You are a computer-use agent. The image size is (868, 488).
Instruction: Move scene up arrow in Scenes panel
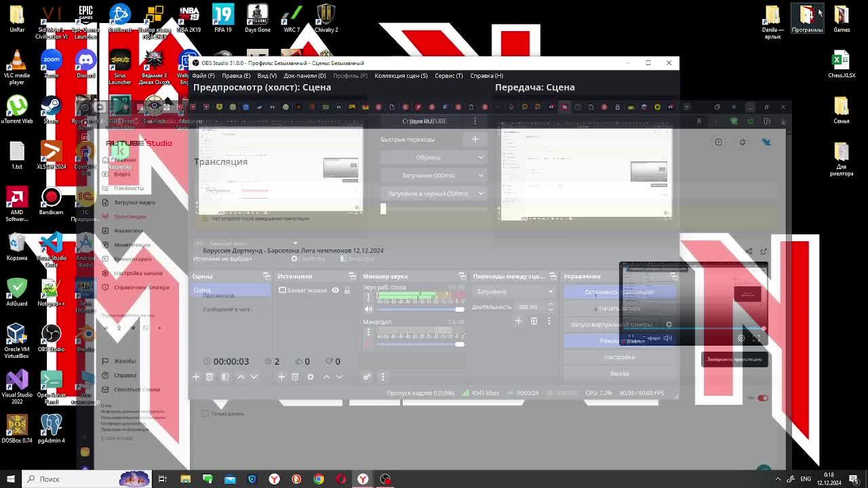(241, 377)
